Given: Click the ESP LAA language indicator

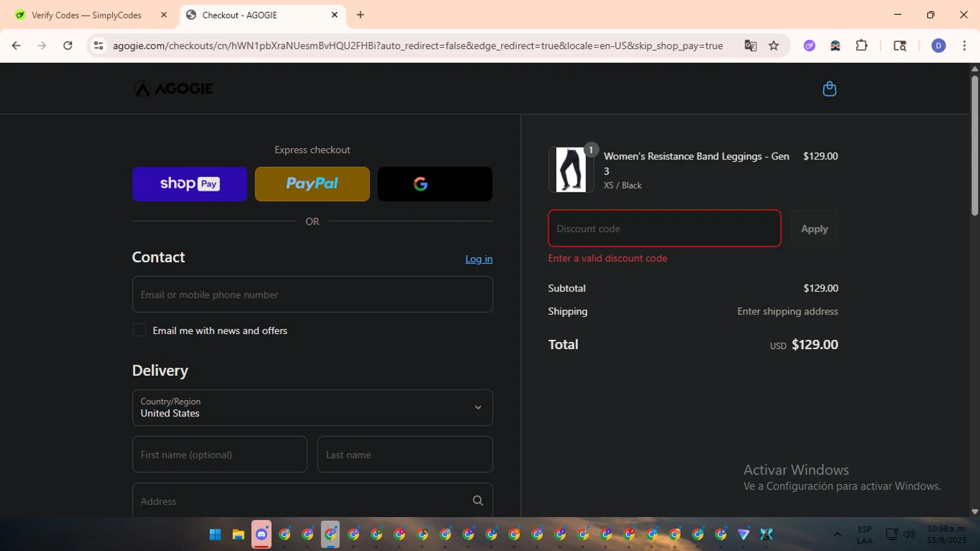Looking at the screenshot, I should [x=864, y=535].
